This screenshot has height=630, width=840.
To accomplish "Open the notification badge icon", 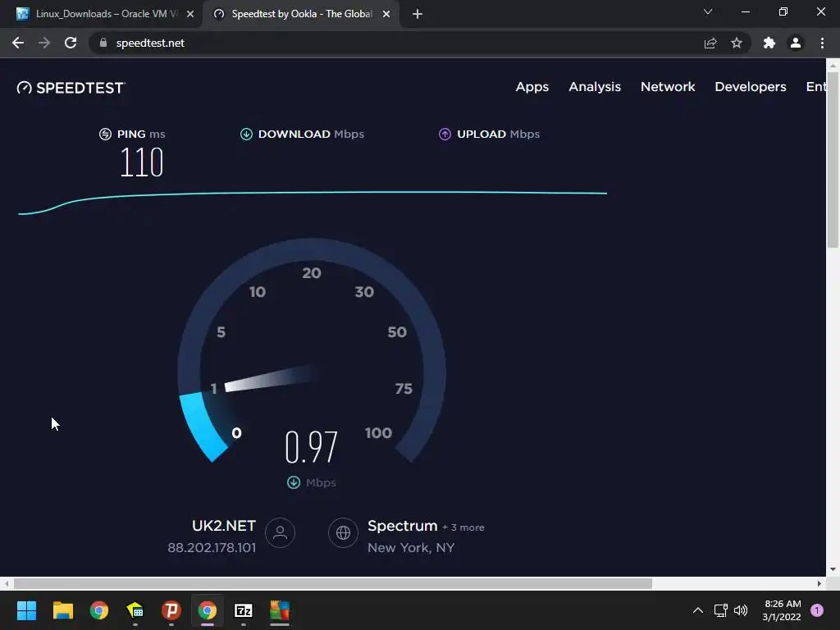I will tap(817, 610).
